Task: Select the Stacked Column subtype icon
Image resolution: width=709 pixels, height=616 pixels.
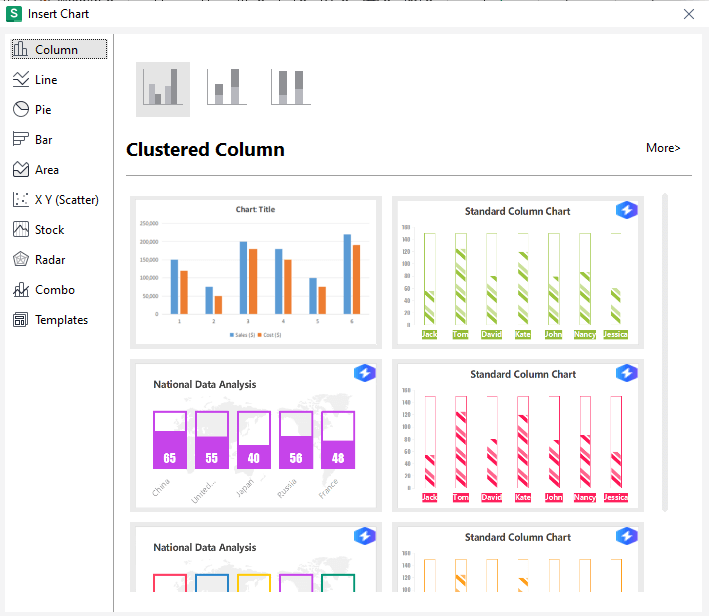Action: [227, 87]
